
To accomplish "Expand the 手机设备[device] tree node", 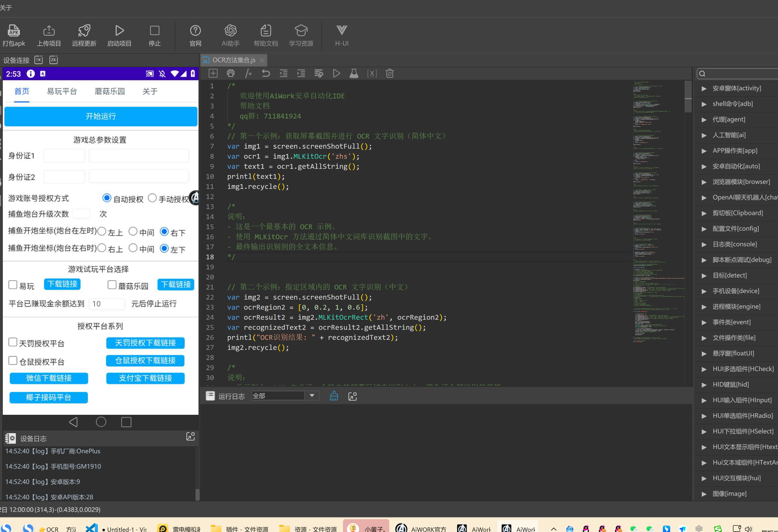I will [x=704, y=291].
